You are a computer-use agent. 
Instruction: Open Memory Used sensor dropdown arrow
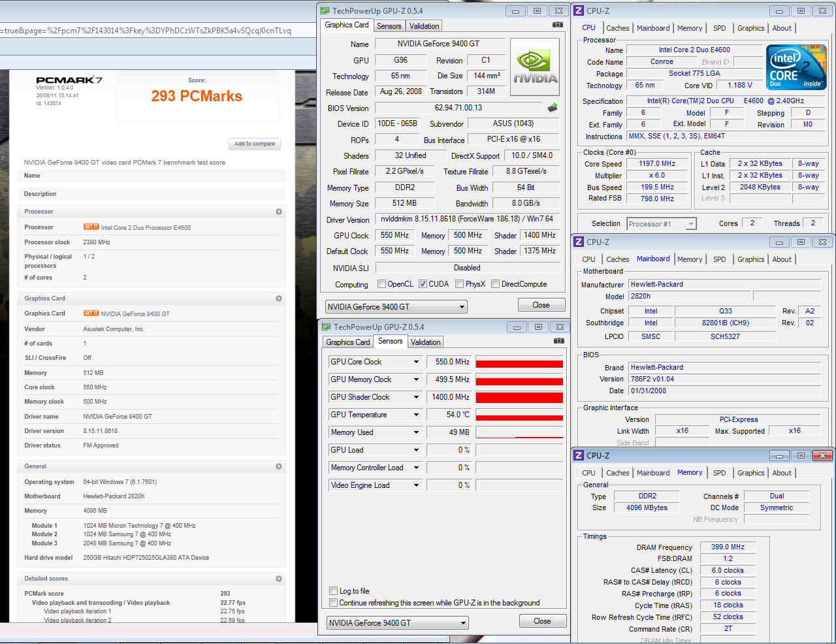[416, 432]
